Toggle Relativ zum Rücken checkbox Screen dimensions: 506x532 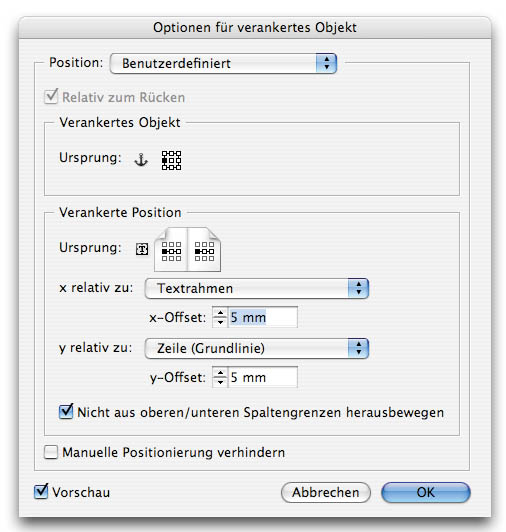(51, 97)
